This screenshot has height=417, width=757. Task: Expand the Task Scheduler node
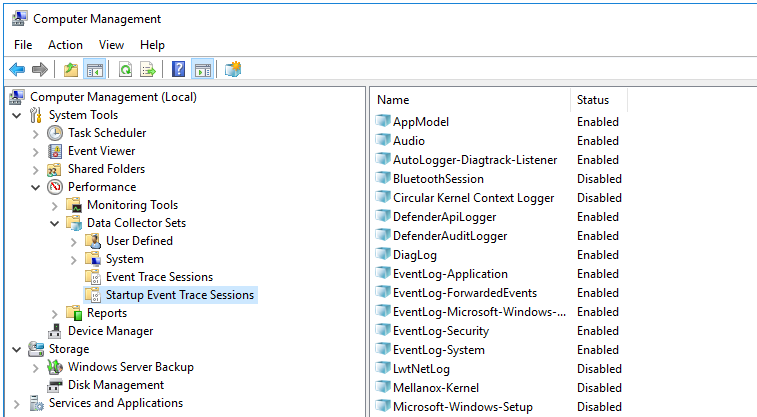(x=36, y=133)
